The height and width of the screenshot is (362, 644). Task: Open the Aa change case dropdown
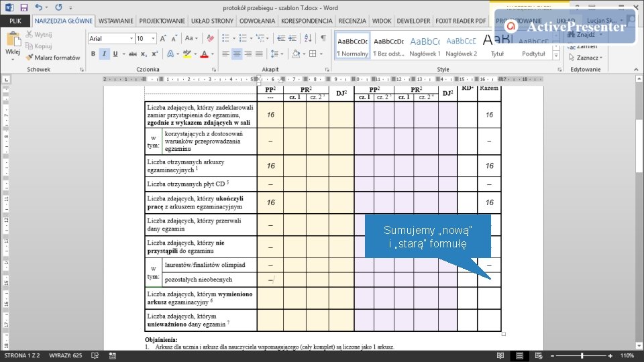point(191,38)
